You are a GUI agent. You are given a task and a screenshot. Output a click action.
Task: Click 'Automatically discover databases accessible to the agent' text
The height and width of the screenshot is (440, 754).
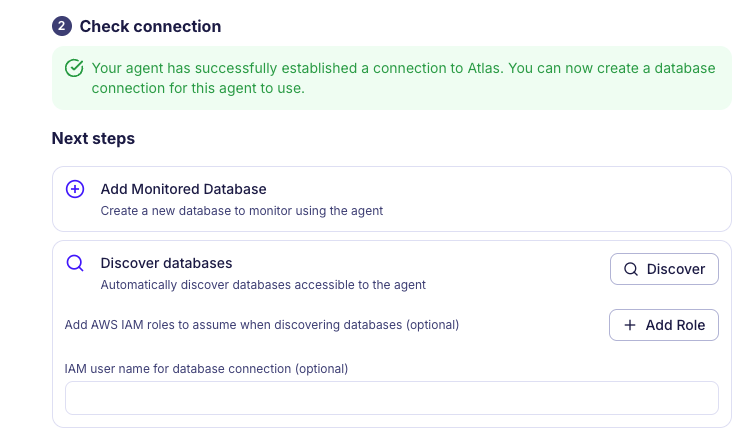[263, 285]
